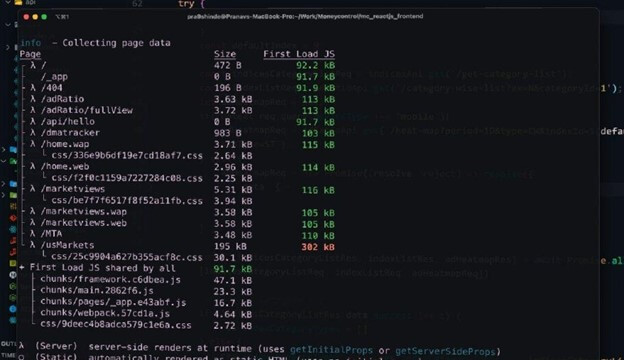The width and height of the screenshot is (624, 360).
Task: Click the '23.3 kB' main chunk size
Action: 233,291
